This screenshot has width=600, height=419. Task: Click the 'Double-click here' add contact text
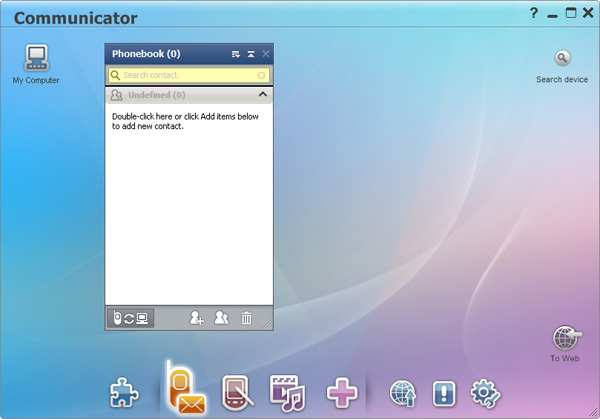[185, 121]
